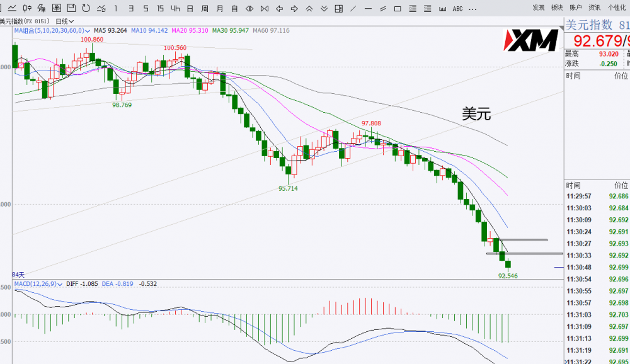
Task: Select the rectangle drawing tool
Action: pos(398,8)
